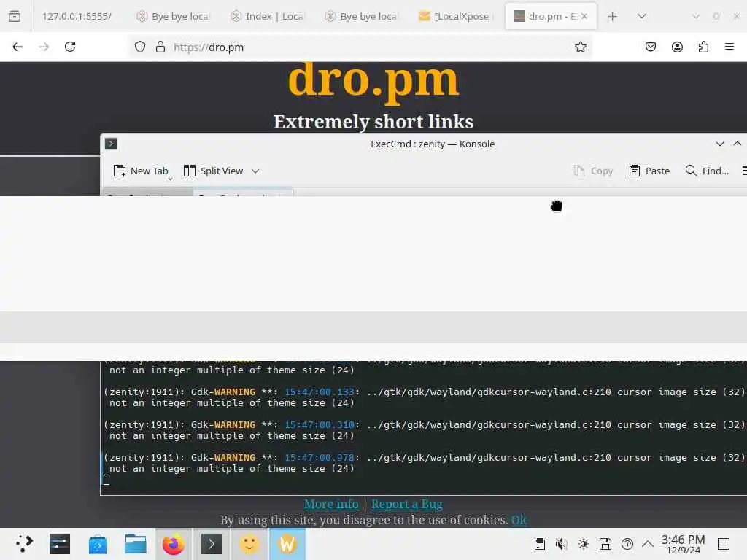Switch to Firefox in the taskbar

pos(174,544)
